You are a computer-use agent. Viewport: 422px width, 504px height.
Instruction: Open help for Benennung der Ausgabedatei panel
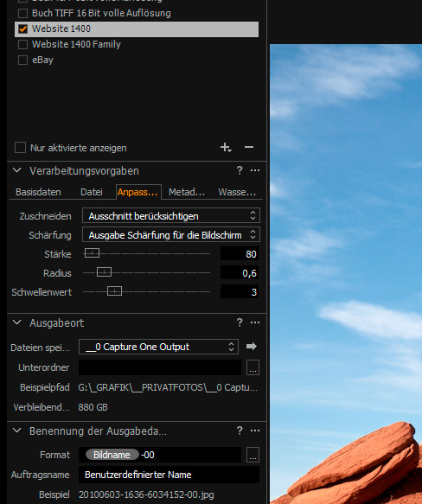point(240,431)
